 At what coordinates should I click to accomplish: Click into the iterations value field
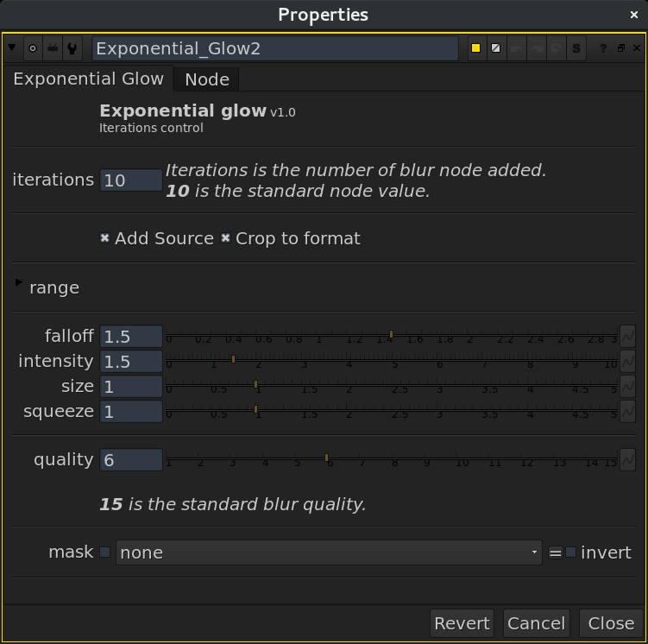coord(130,180)
